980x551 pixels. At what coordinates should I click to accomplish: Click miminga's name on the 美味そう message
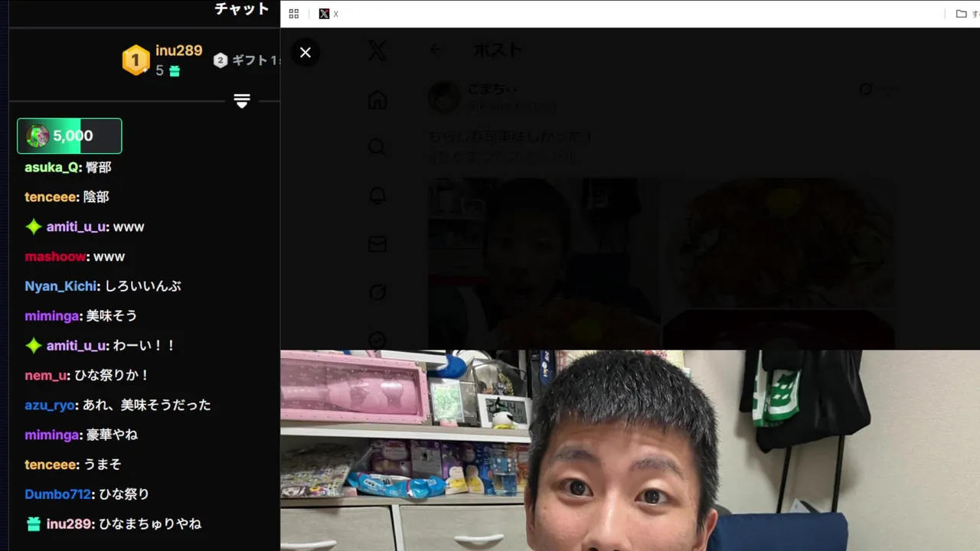(52, 316)
